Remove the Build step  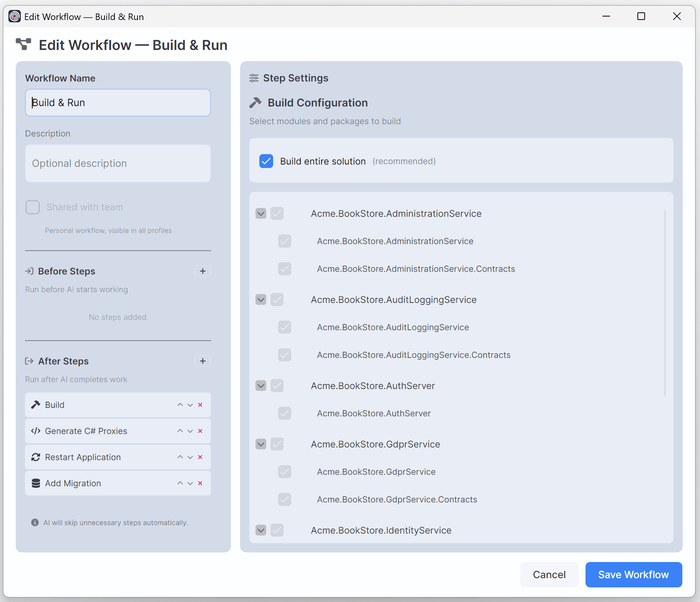(200, 405)
